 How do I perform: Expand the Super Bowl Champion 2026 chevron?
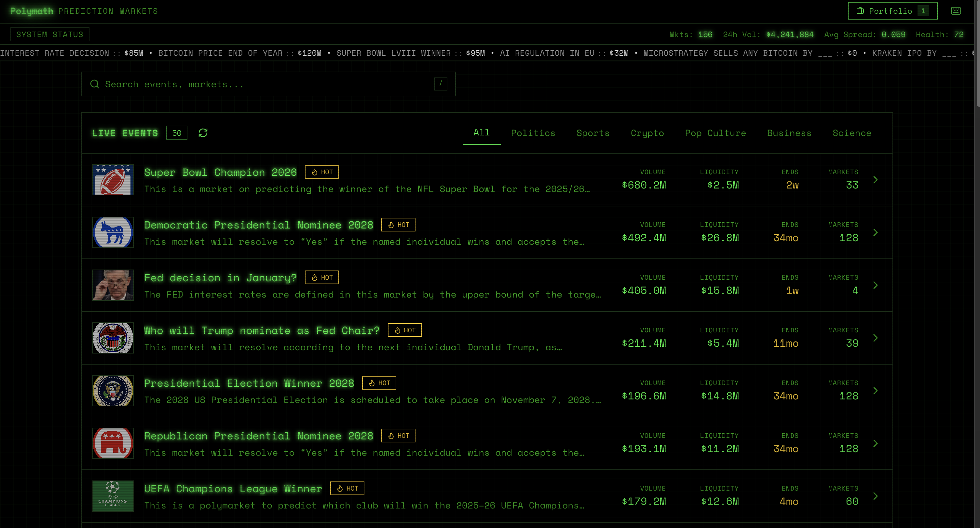point(875,180)
